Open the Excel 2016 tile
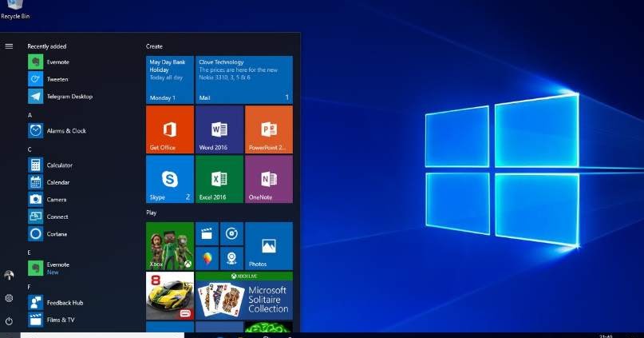This screenshot has height=338, width=644. click(219, 179)
